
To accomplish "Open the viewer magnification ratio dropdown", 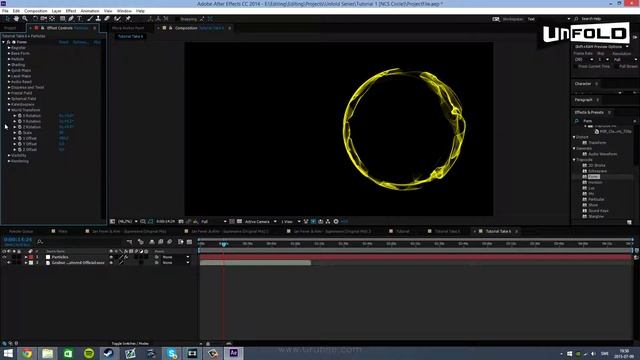I will pos(128,221).
